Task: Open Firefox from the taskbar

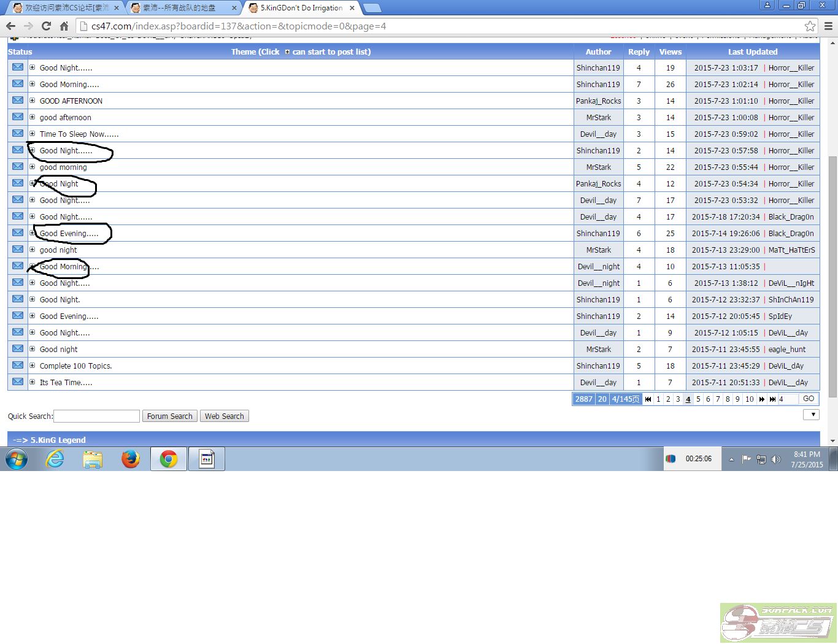Action: [131, 459]
